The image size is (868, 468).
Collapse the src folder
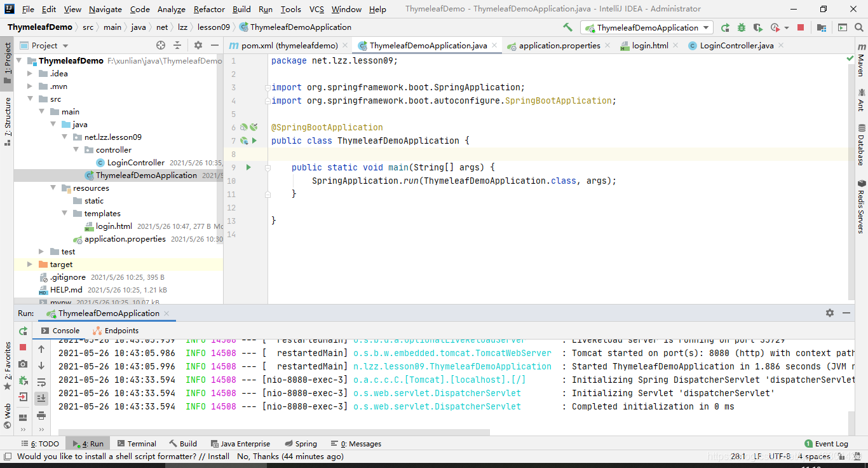coord(30,99)
